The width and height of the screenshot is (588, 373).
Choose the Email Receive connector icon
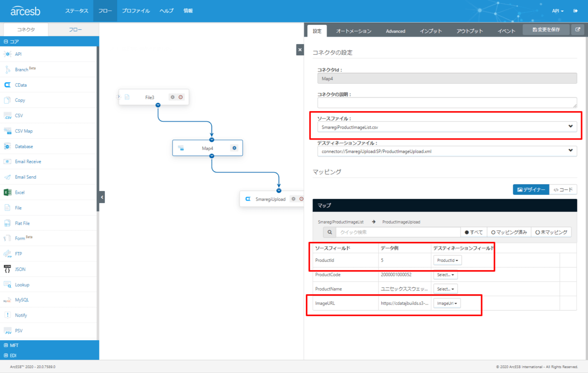7,162
